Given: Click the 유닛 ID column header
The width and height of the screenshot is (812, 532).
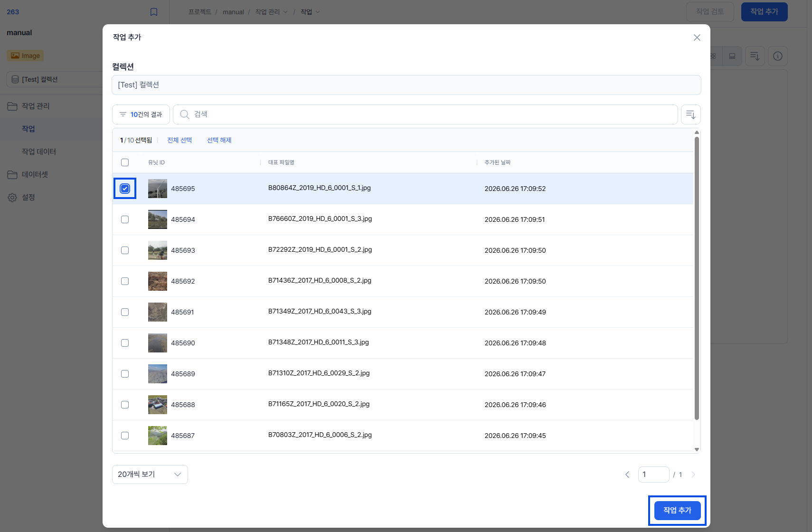Looking at the screenshot, I should pyautogui.click(x=157, y=162).
